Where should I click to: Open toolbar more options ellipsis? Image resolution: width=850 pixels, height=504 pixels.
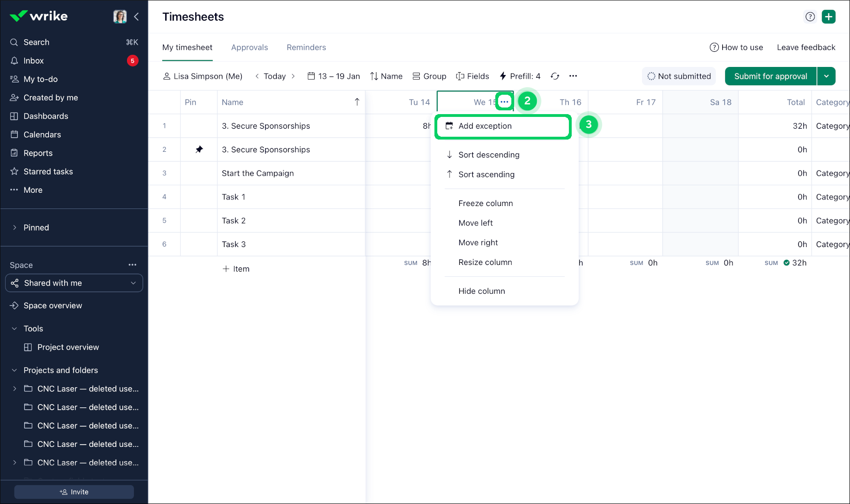[x=573, y=76]
